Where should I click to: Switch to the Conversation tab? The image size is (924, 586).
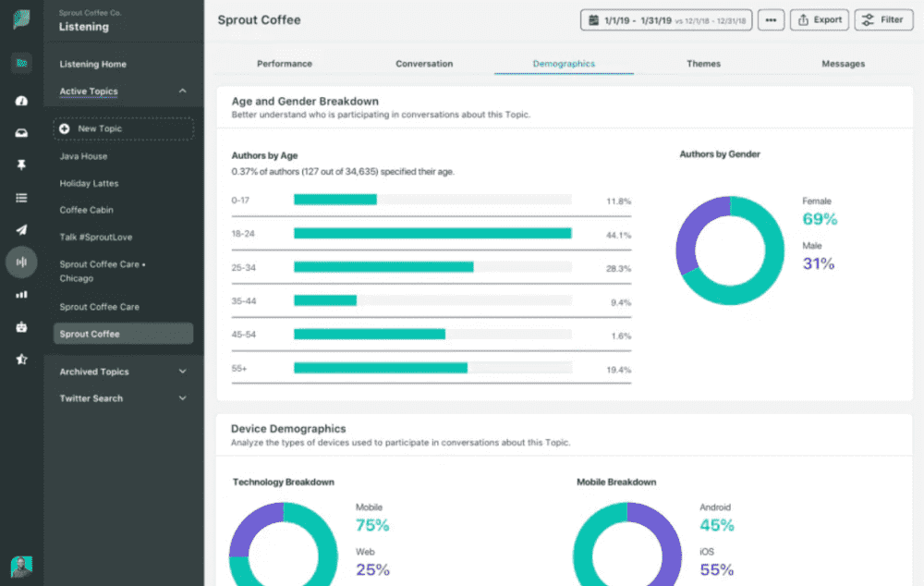[x=424, y=64]
